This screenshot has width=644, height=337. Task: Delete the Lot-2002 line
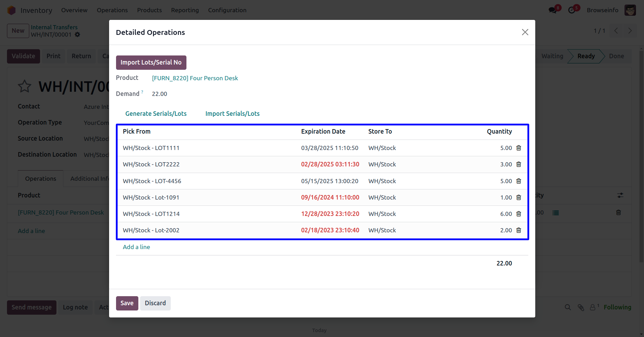pos(519,230)
